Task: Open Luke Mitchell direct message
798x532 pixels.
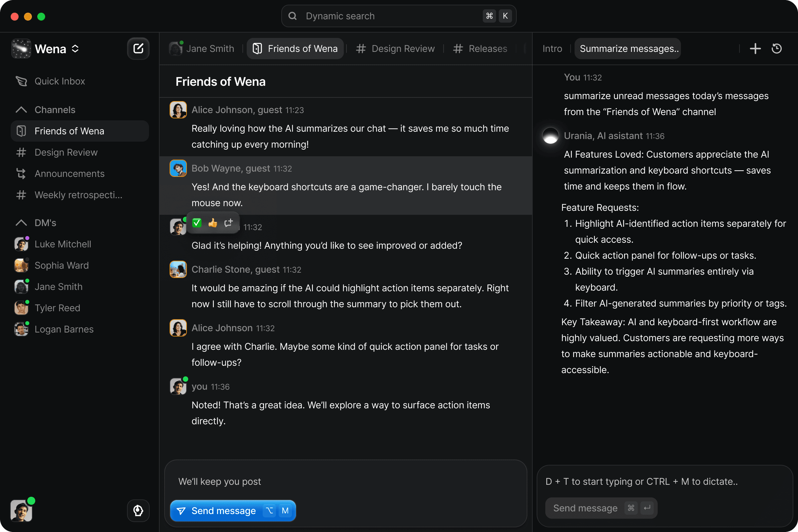Action: click(x=63, y=244)
